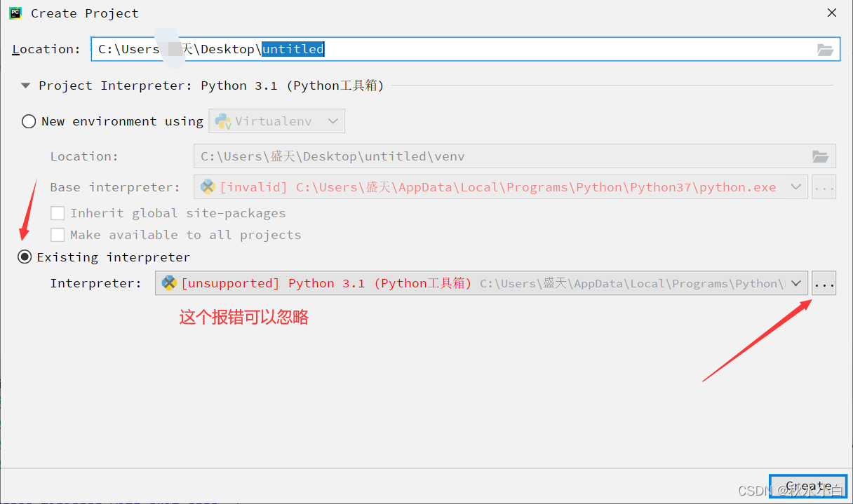Click PyCharm icon in title bar
The image size is (853, 504).
15,13
